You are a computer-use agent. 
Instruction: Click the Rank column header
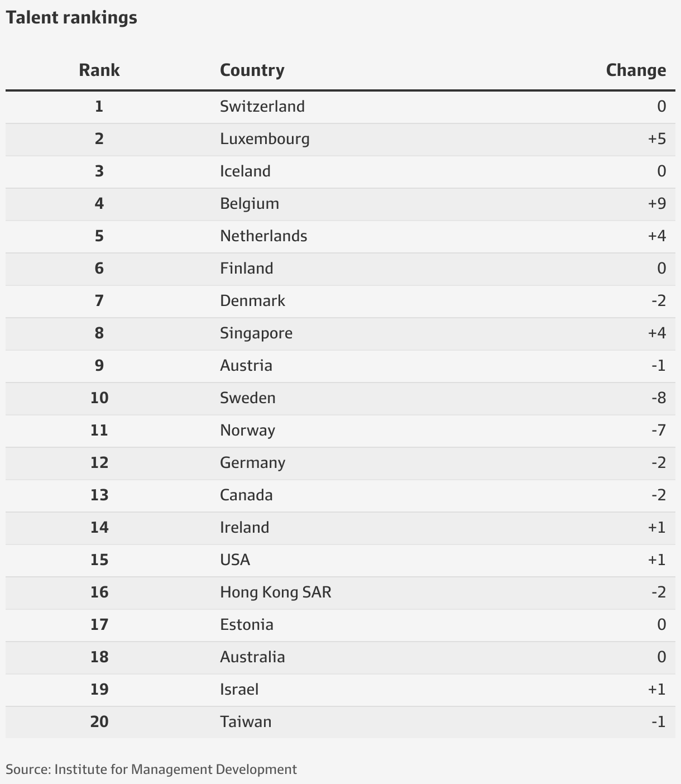pyautogui.click(x=99, y=70)
